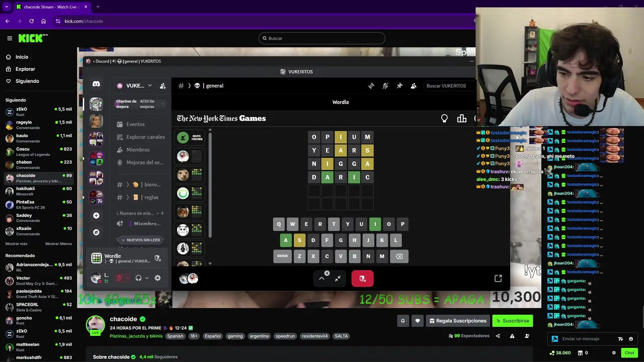Click the Buscar VUKERITOS search box
644x362 pixels.
448,86
